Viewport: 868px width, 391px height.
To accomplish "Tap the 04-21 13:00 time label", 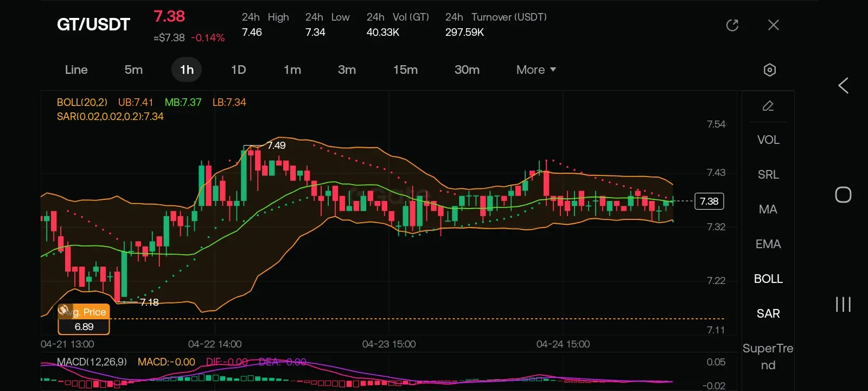I will 67,344.
